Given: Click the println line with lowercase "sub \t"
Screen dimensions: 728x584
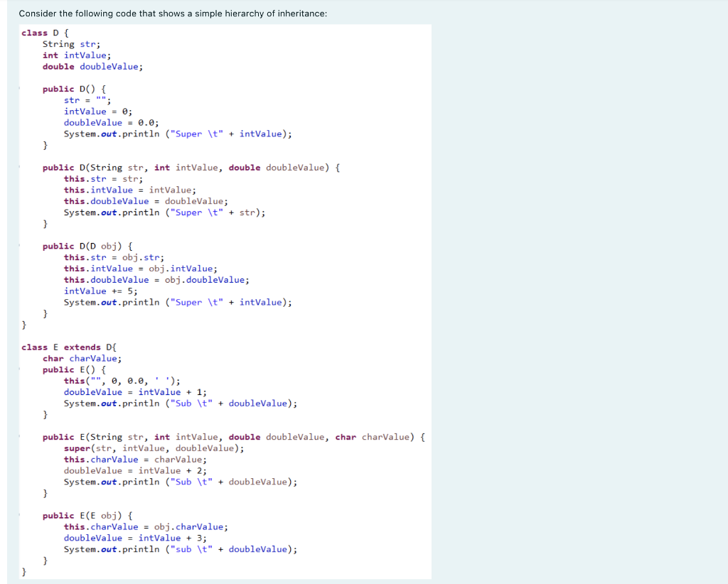Looking at the screenshot, I should [181, 549].
